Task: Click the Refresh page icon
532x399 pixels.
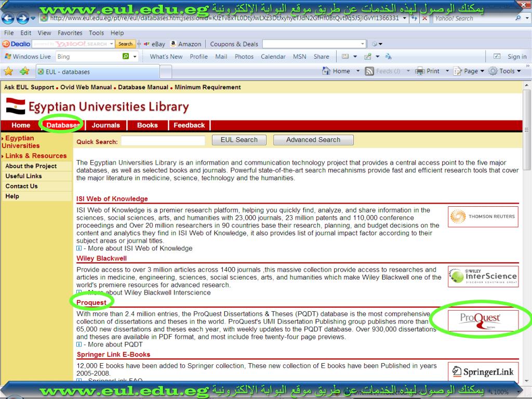Action: [x=414, y=18]
